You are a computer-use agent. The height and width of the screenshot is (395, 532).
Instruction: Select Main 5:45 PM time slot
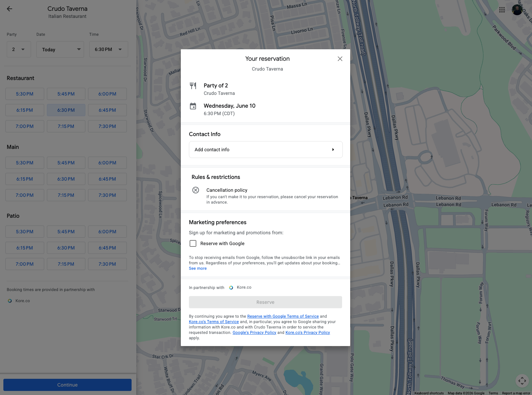pyautogui.click(x=66, y=163)
